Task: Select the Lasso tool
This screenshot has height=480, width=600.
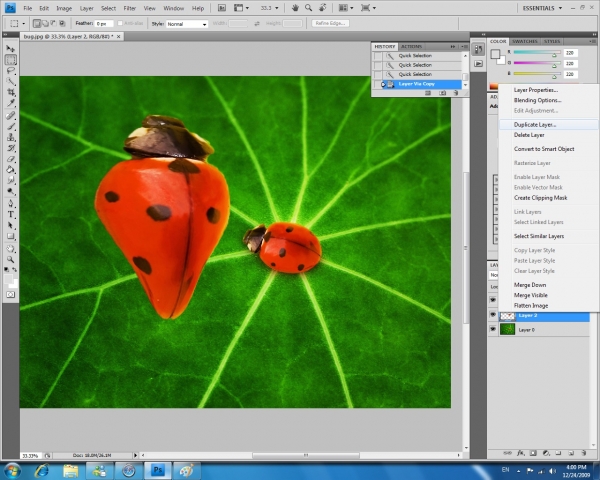Action: (x=11, y=70)
